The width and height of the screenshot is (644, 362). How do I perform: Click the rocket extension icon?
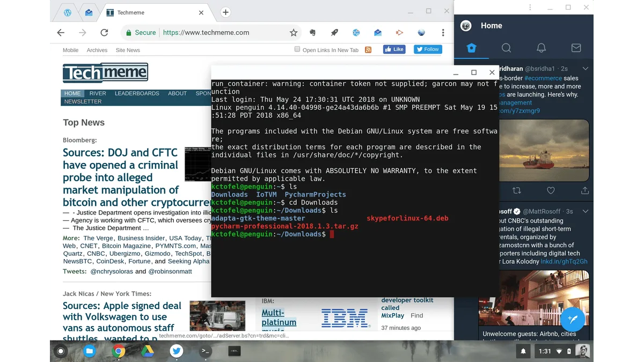coord(334,33)
